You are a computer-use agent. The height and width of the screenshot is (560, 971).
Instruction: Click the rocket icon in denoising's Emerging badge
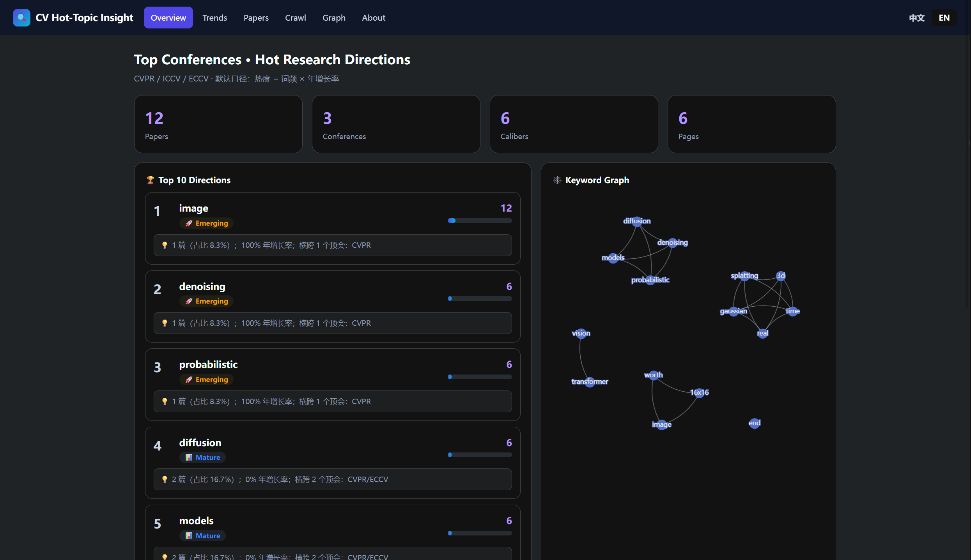click(189, 301)
